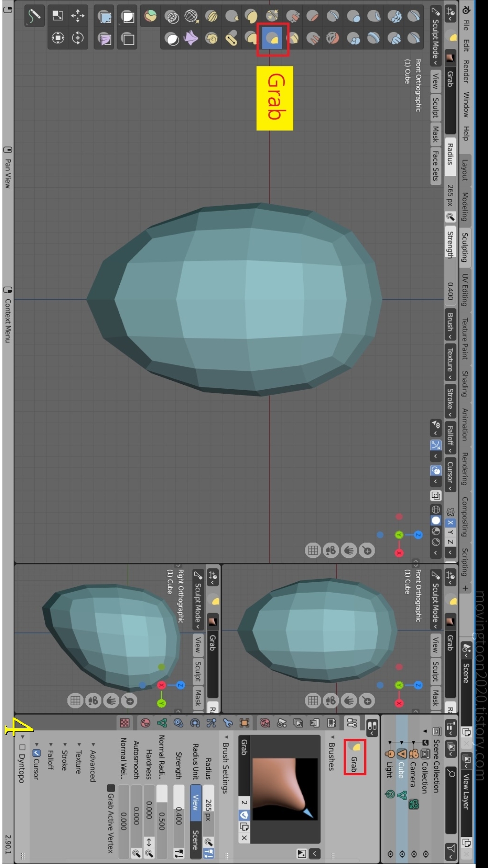Viewport: 488px width, 868px height.
Task: Select the Mask brush
Action: pos(172,39)
